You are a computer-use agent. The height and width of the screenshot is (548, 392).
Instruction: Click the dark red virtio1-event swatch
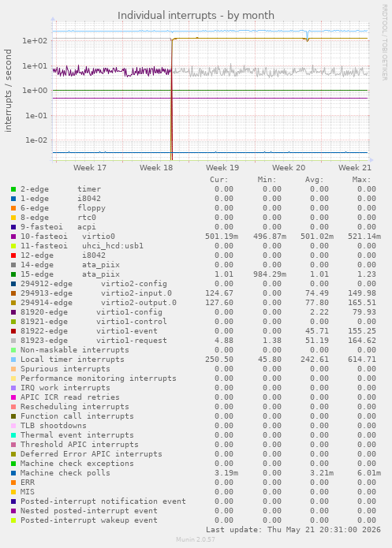click(x=13, y=331)
